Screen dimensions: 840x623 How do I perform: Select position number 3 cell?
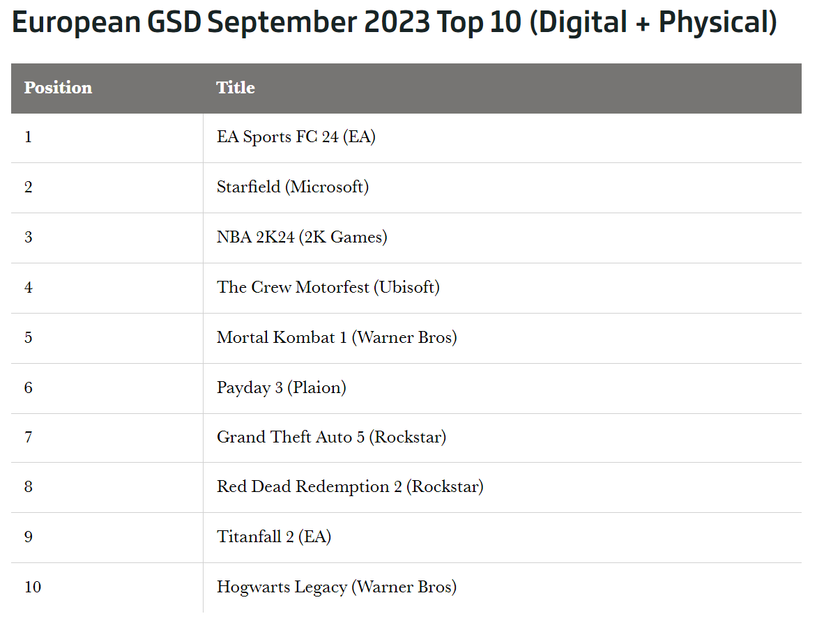[x=29, y=237]
